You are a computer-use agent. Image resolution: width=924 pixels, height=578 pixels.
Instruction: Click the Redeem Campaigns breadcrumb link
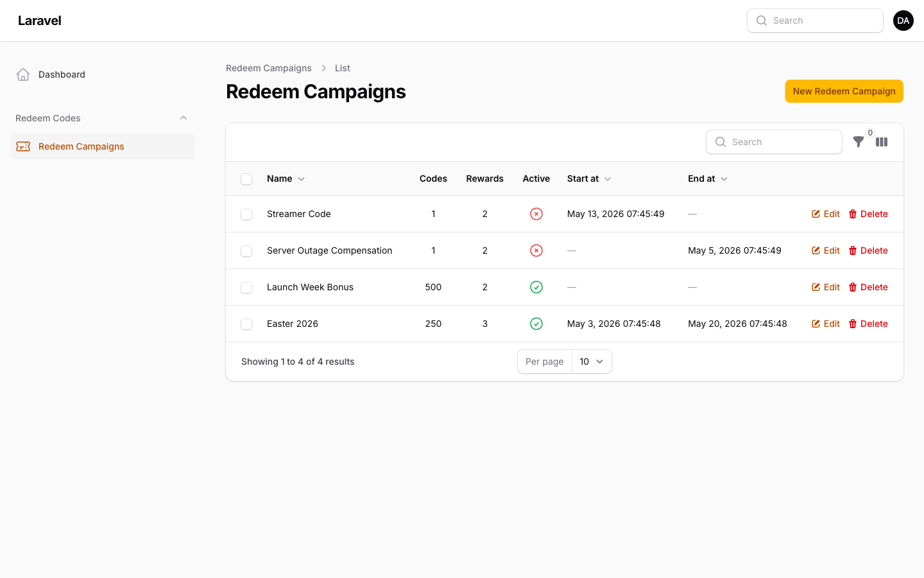(269, 68)
